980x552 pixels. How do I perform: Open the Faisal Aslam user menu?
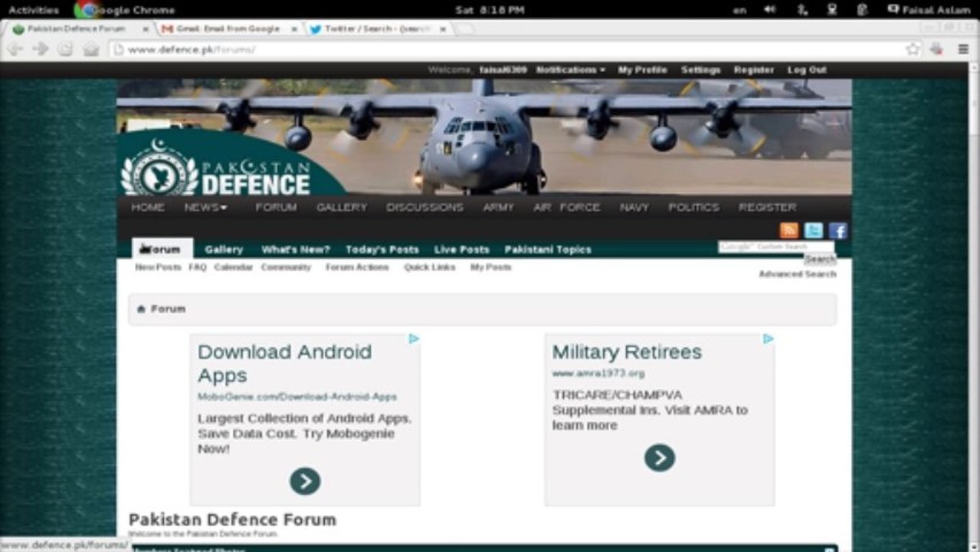pos(929,10)
